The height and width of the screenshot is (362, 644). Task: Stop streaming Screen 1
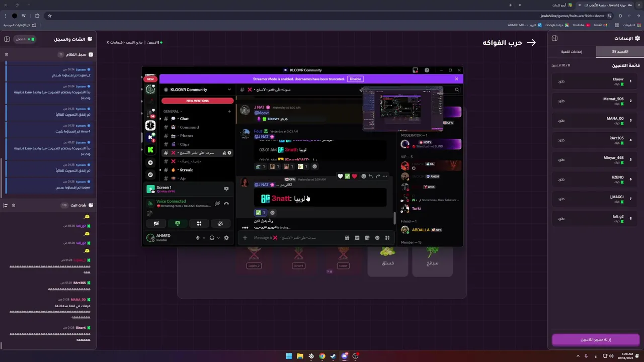tap(226, 189)
